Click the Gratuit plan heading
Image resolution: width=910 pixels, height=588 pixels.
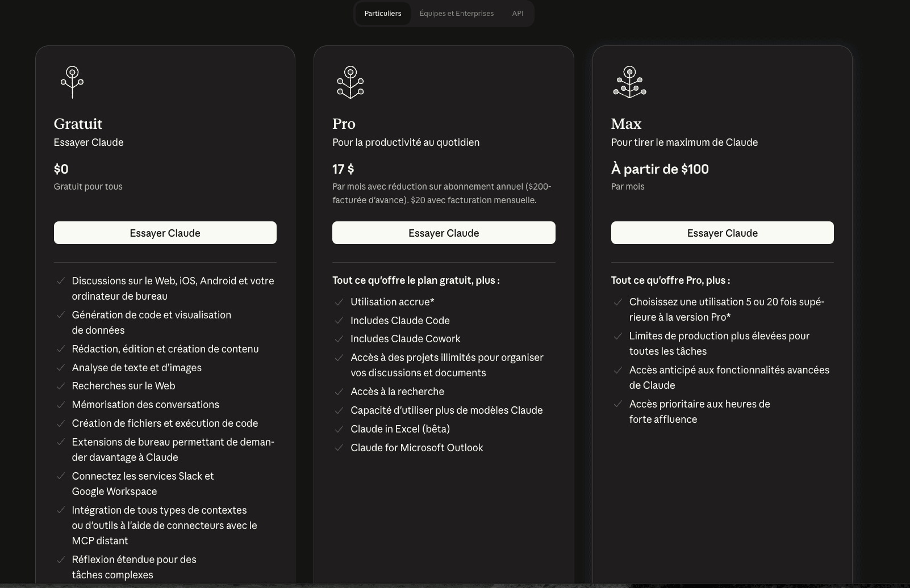pos(78,124)
